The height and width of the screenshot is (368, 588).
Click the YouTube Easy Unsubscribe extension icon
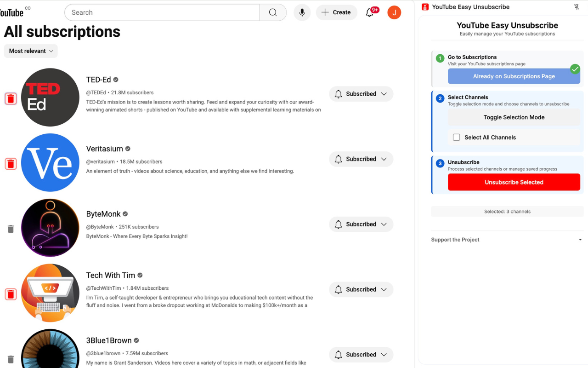[x=425, y=7]
